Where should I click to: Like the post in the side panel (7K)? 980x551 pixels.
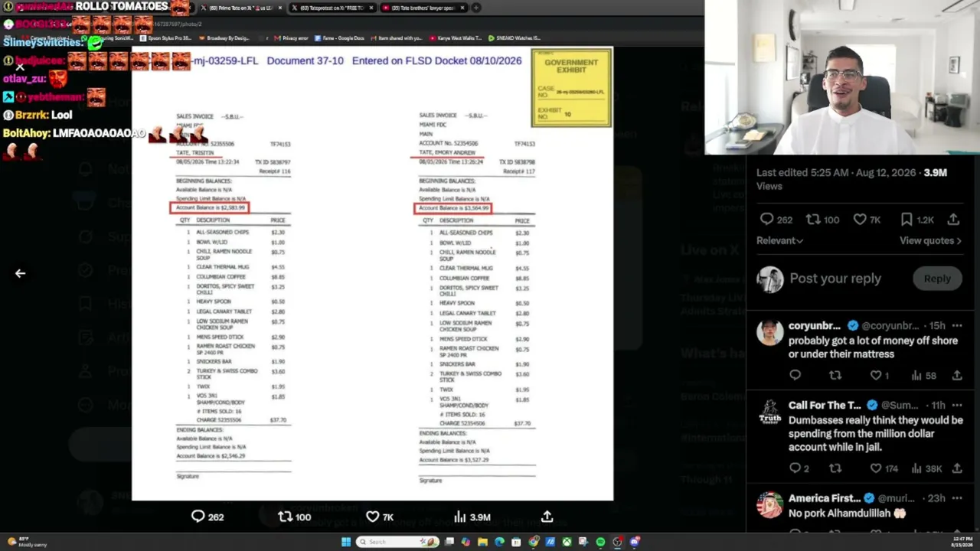pyautogui.click(x=867, y=220)
